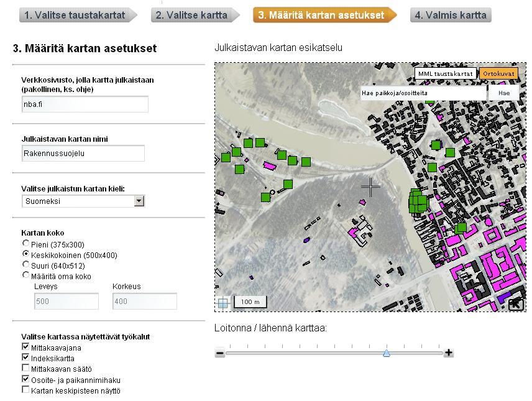This screenshot has height=401, width=532.
Task: Uncheck the Indeksikartta checkbox
Action: pyautogui.click(x=25, y=357)
